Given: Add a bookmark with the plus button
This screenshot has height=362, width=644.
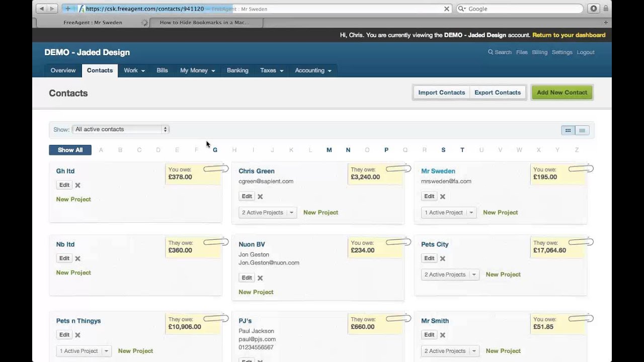Looking at the screenshot, I should pyautogui.click(x=68, y=9).
